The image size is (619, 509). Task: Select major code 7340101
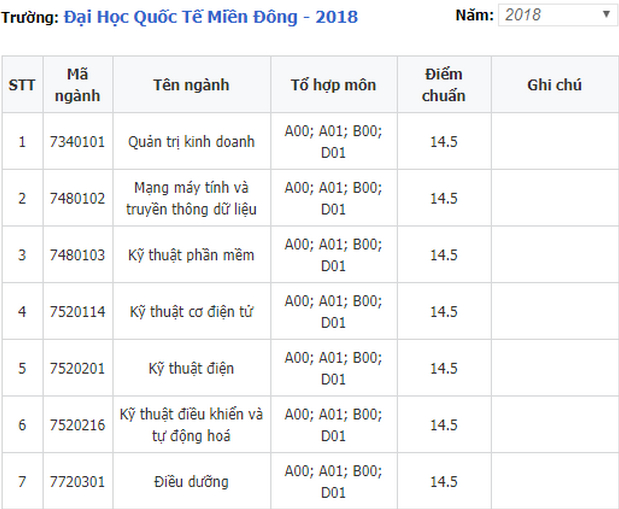[x=77, y=142]
